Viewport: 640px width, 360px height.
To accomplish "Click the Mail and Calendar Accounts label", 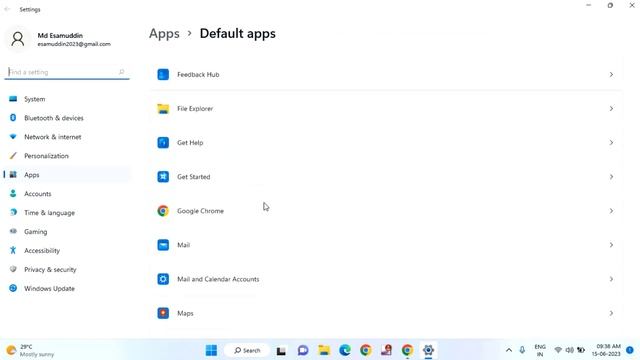I will tap(218, 279).
